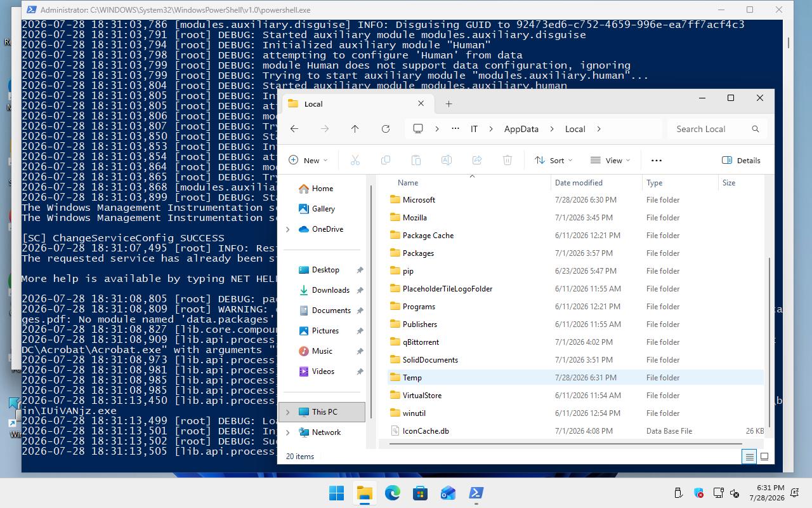Expand the OneDrive tree node
The height and width of the screenshot is (508, 812).
point(287,229)
